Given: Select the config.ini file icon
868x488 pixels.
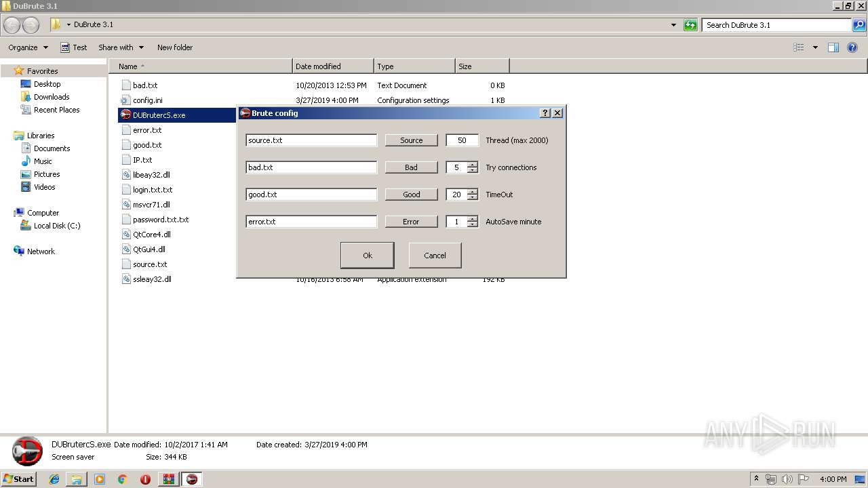Looking at the screenshot, I should tap(125, 100).
